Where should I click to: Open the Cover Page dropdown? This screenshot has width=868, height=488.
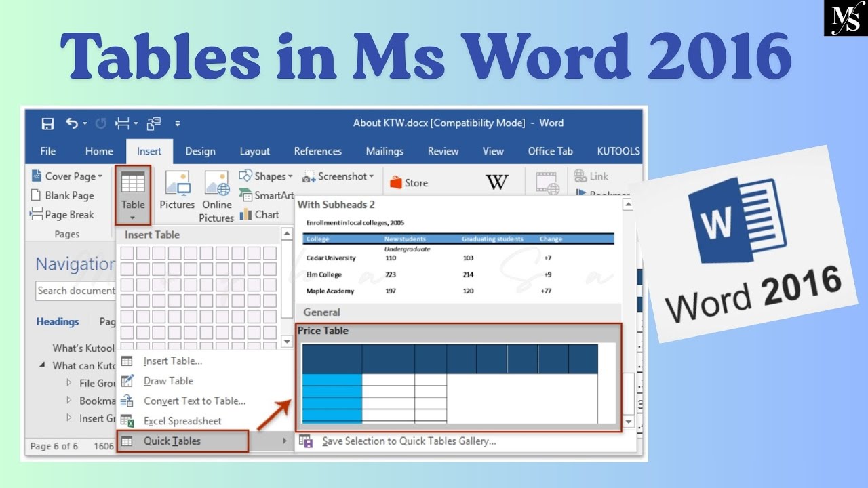[x=67, y=176]
